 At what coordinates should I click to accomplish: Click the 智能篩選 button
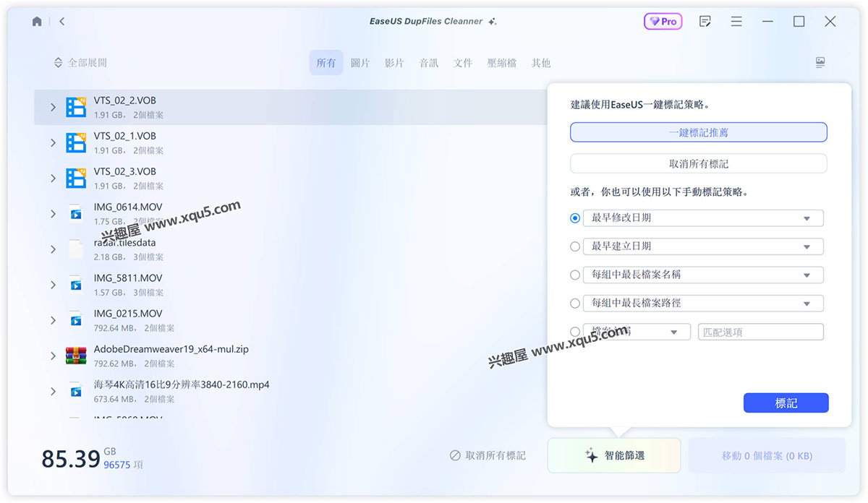click(x=614, y=455)
